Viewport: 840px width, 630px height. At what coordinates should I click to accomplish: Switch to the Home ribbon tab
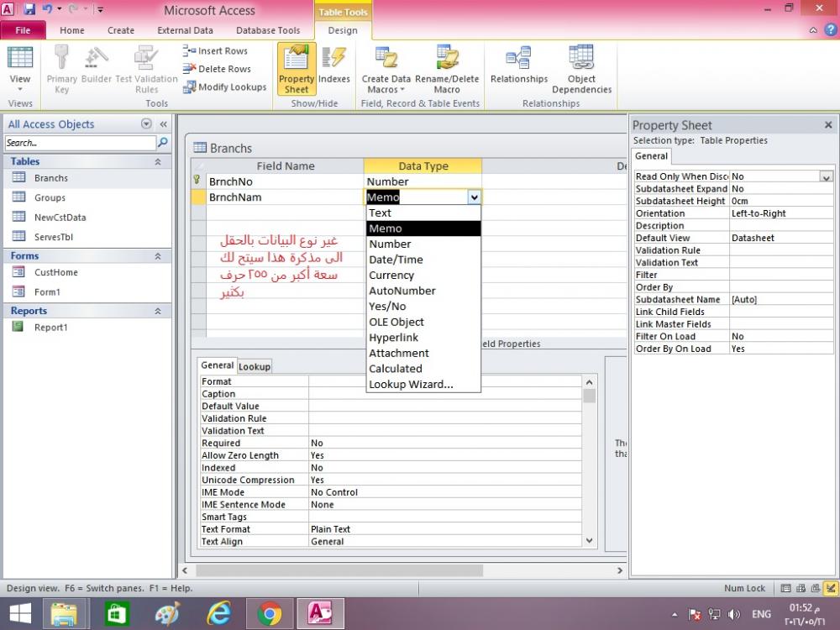71,30
